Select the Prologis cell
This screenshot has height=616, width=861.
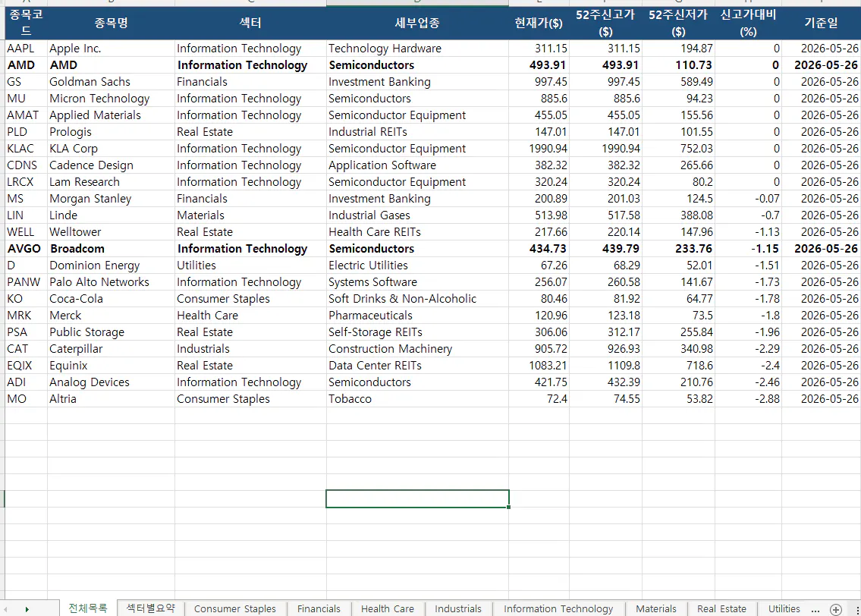(x=111, y=132)
